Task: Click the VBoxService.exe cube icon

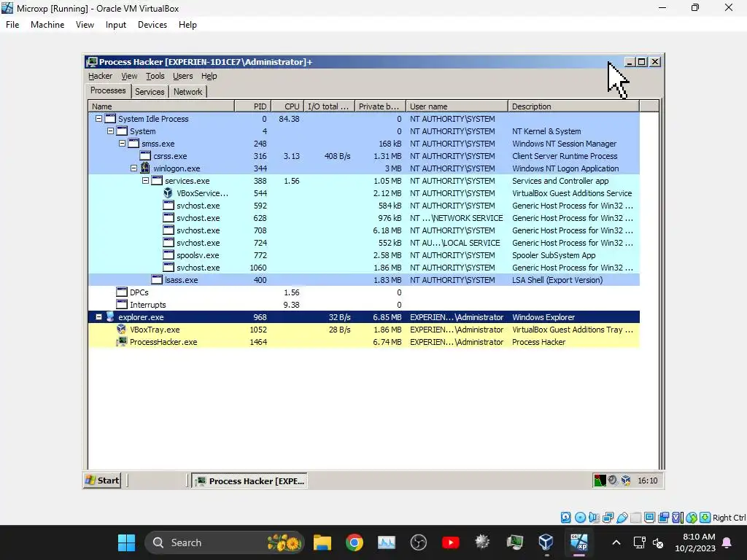Action: click(x=169, y=192)
